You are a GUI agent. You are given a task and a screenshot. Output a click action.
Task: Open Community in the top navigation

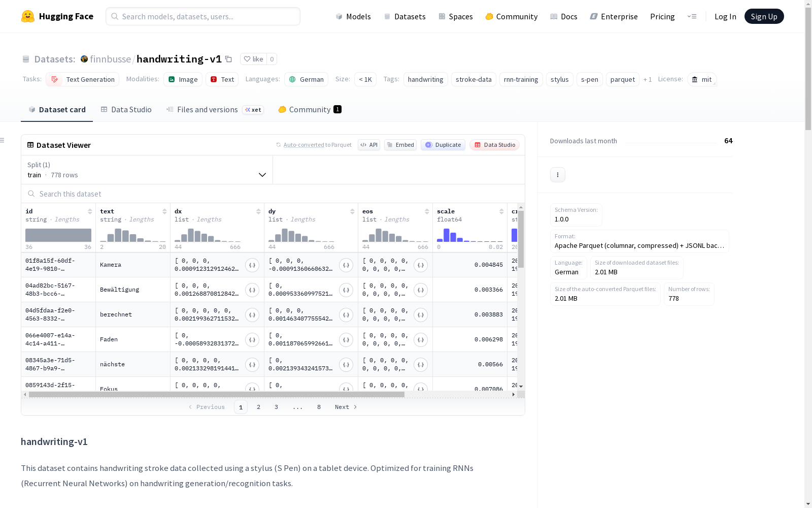pos(512,16)
